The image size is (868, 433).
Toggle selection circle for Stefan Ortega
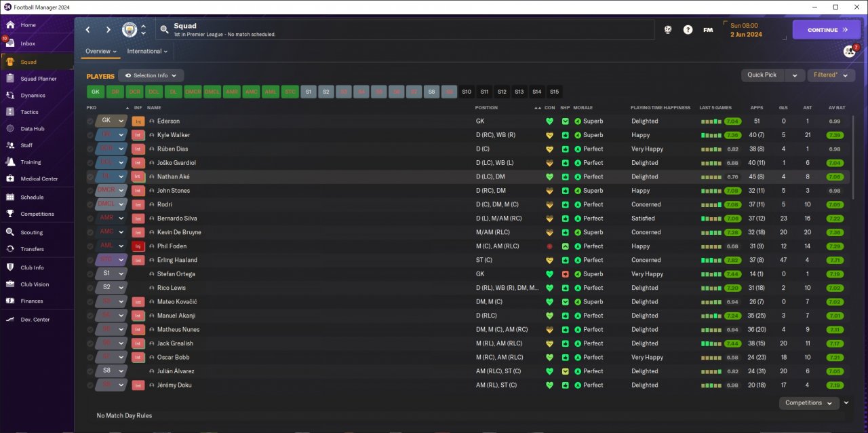(x=90, y=274)
